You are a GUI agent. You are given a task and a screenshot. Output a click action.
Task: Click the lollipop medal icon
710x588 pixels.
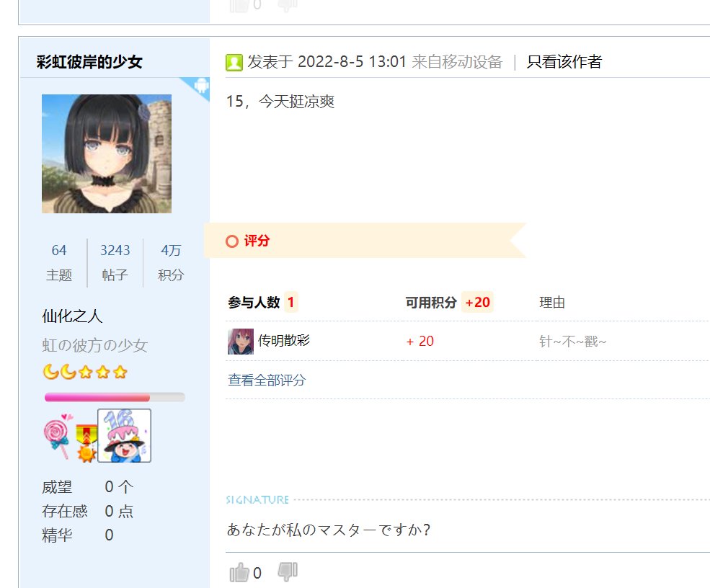pyautogui.click(x=58, y=435)
